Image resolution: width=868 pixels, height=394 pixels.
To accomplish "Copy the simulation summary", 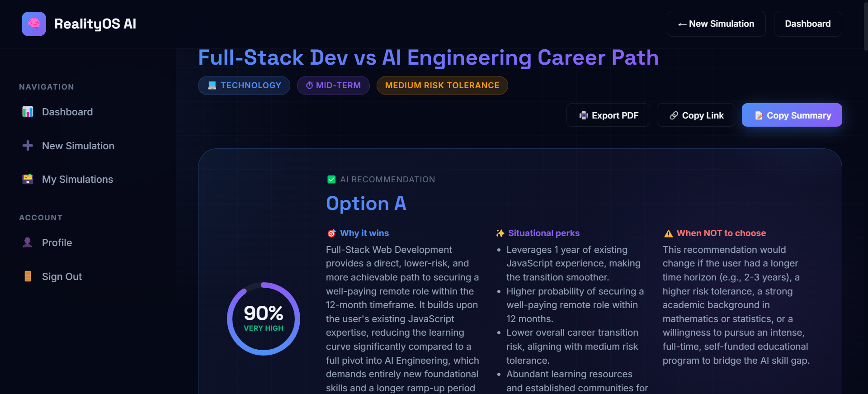I will tap(792, 115).
